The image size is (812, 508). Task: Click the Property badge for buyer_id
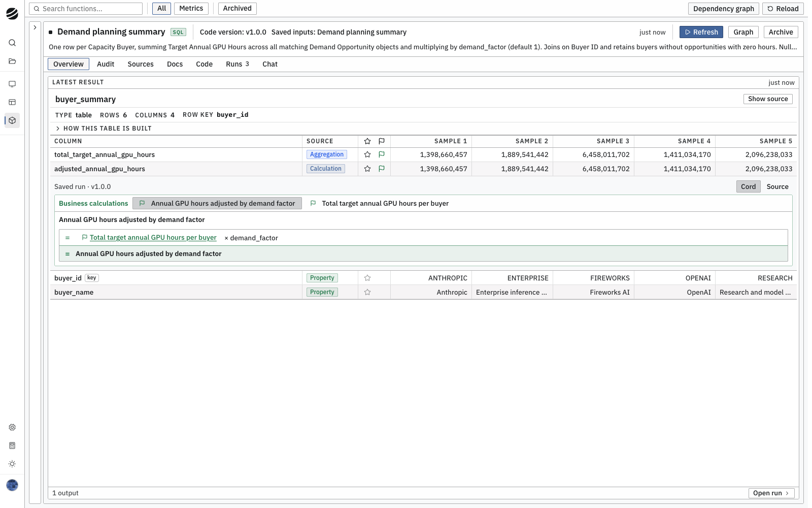(322, 278)
